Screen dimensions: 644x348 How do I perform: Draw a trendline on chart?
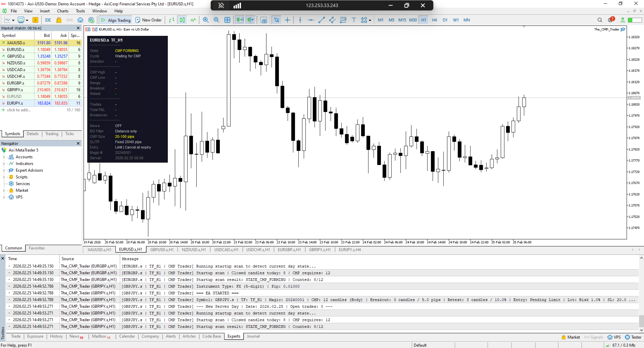[x=321, y=20]
